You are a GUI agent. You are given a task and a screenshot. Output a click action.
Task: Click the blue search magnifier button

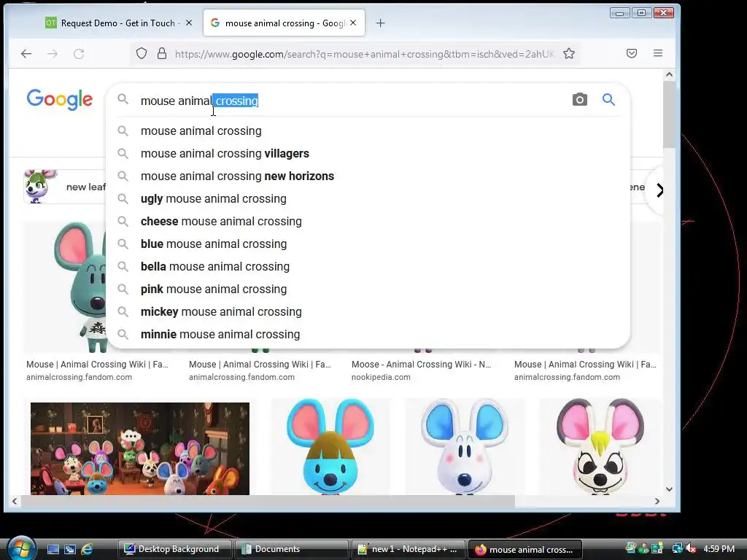(x=608, y=99)
